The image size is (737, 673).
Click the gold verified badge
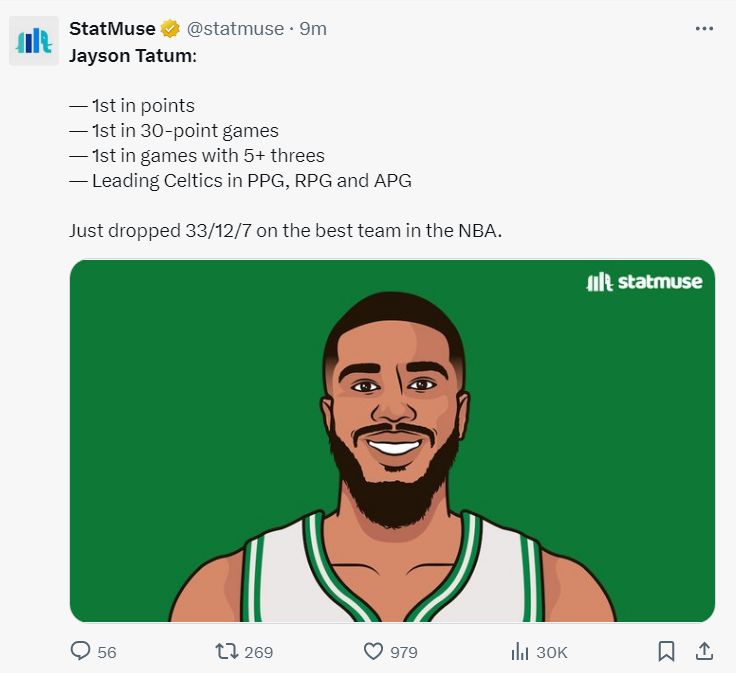point(170,29)
